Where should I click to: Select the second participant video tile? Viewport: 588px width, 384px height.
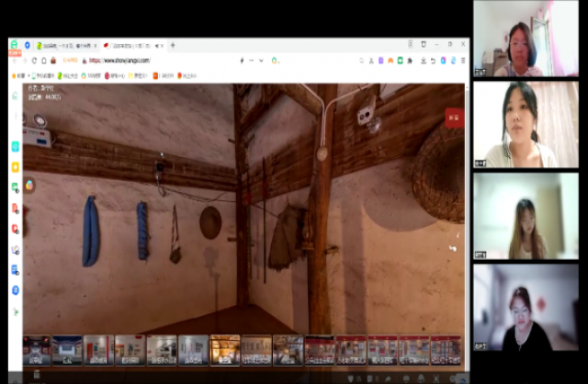tap(526, 125)
